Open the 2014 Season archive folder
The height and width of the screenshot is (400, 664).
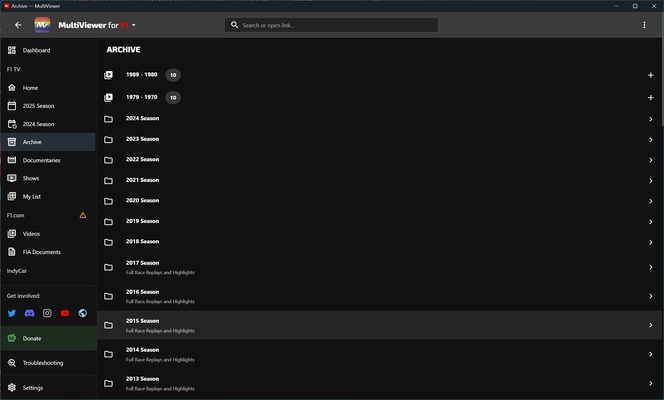click(x=379, y=354)
